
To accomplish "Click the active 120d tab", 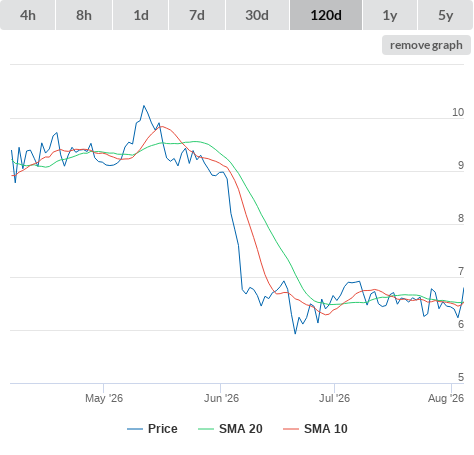I will click(x=326, y=15).
